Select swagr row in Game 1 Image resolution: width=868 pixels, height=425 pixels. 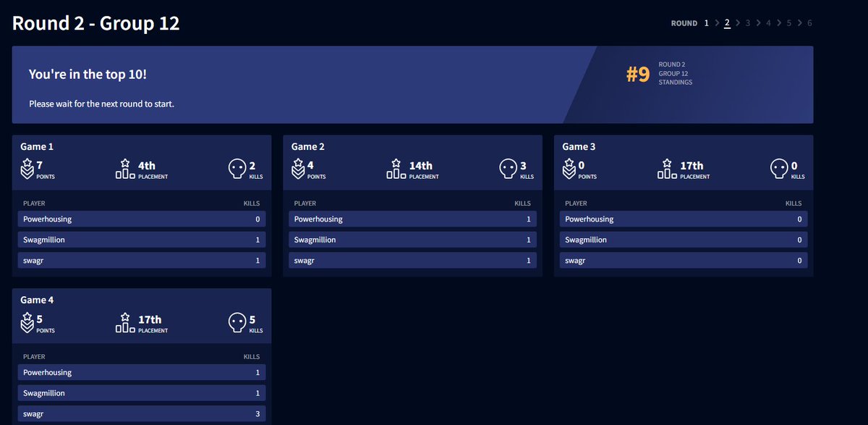point(142,260)
